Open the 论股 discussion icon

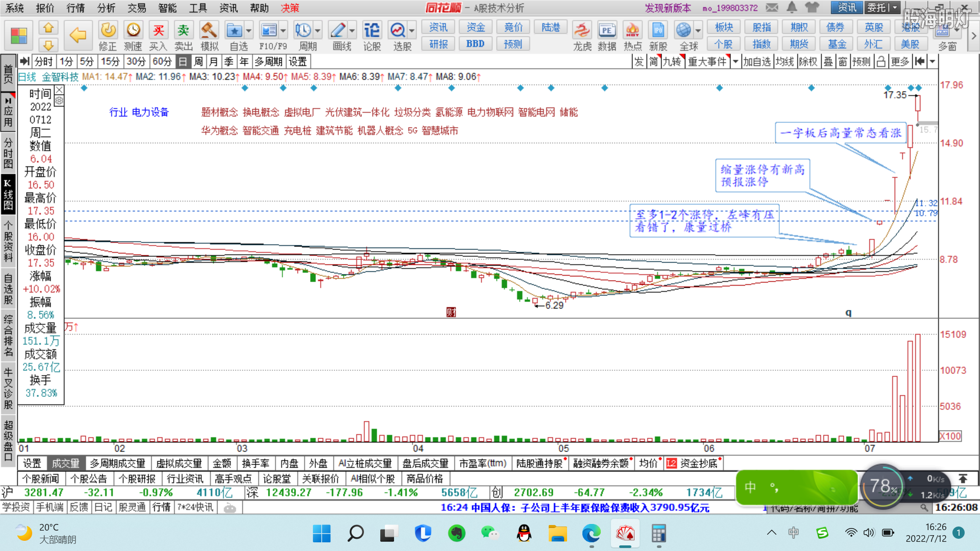372,30
